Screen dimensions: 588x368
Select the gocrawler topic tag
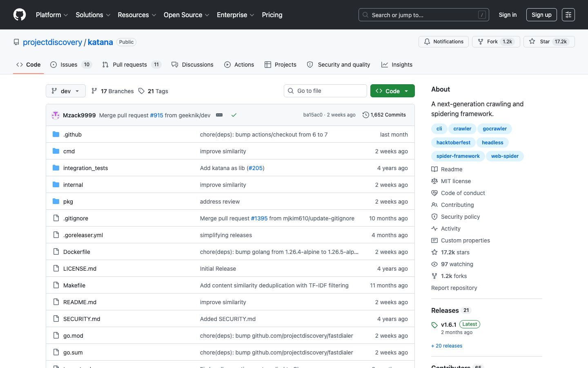coord(494,129)
